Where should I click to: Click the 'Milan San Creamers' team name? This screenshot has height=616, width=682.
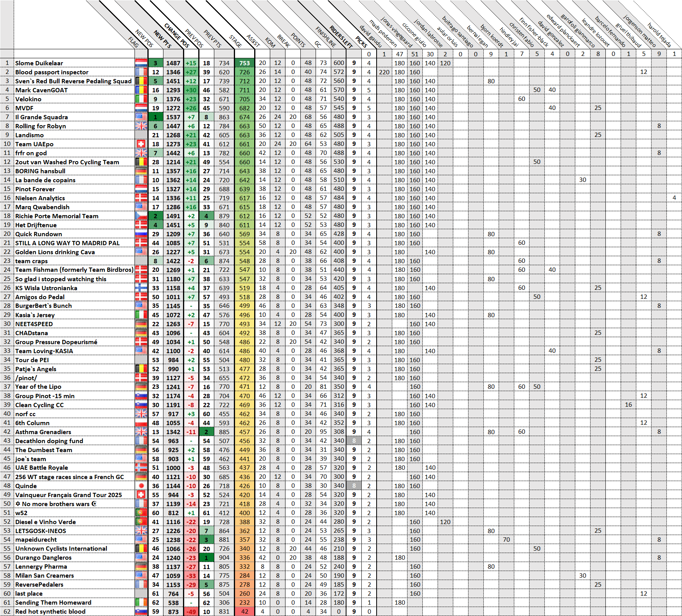45,576
